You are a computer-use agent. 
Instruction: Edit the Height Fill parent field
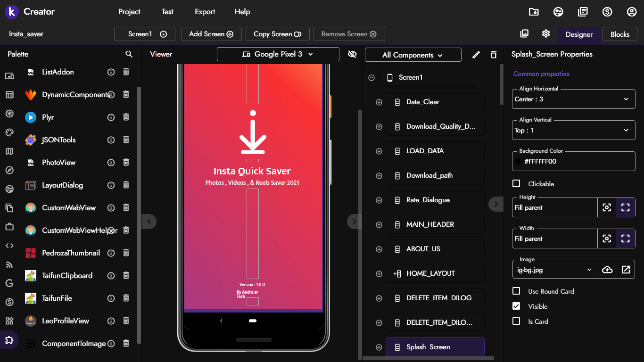tap(555, 207)
